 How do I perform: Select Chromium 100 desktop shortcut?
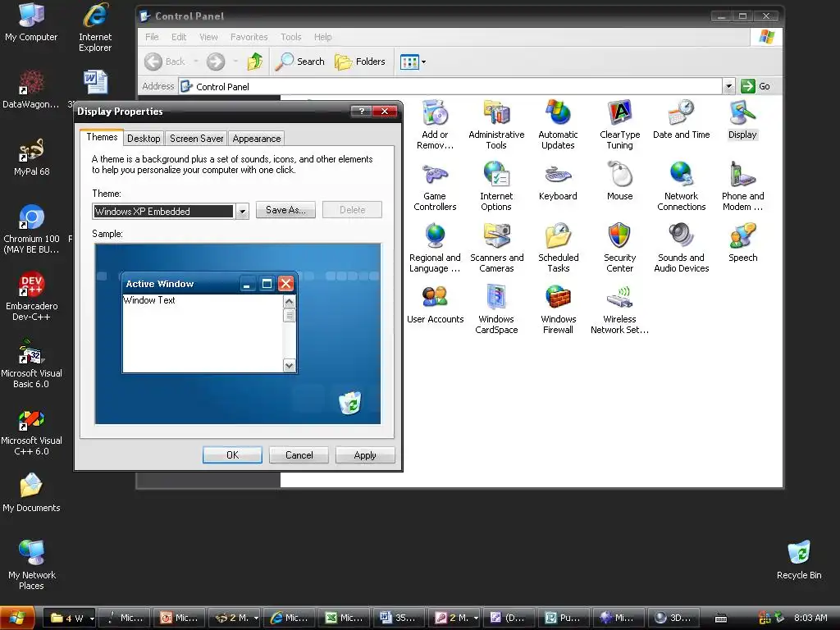[x=32, y=230]
